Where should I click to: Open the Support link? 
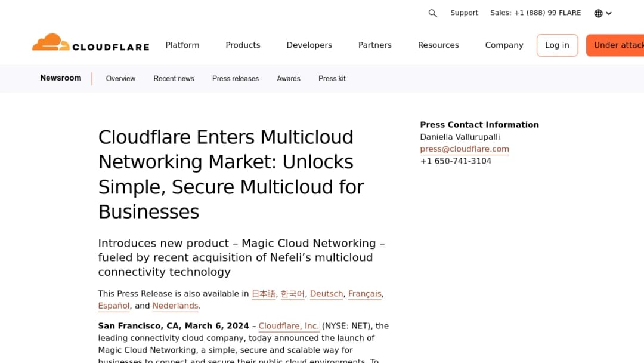click(464, 13)
